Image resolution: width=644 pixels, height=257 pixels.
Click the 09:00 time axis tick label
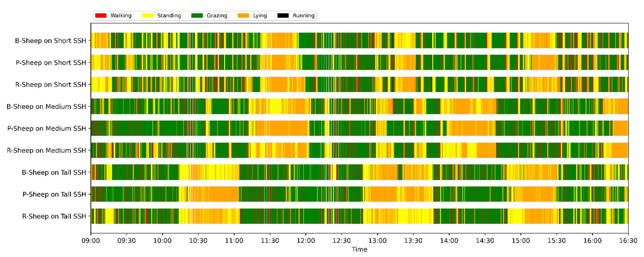tap(91, 241)
